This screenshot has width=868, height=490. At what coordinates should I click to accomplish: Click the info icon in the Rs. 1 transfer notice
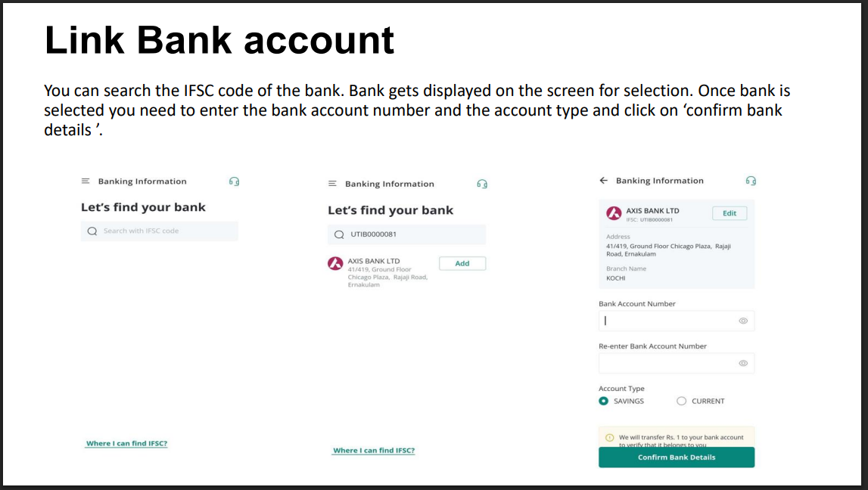tap(609, 438)
